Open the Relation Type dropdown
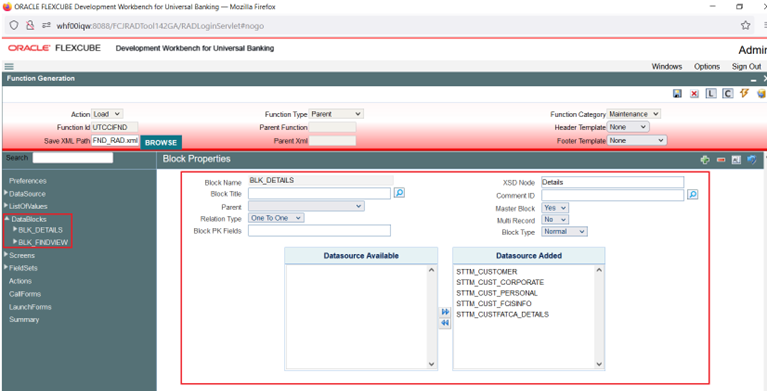The height and width of the screenshot is (391, 767). 276,218
